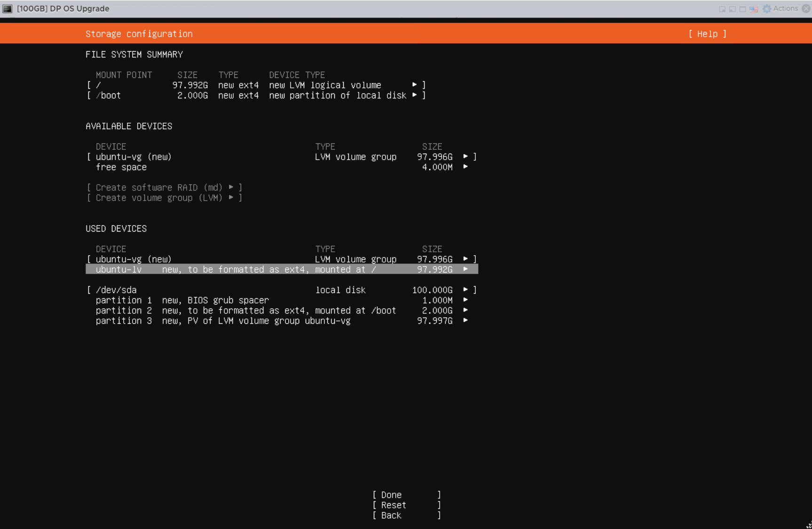Viewport: 812px width, 529px height.
Task: Close the DP OS Upgrade console
Action: pyautogui.click(x=806, y=8)
